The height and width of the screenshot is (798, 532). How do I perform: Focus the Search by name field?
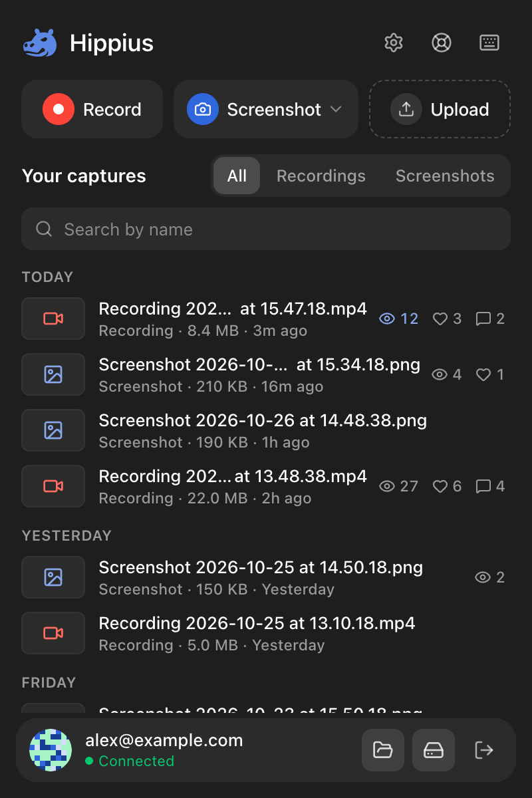[266, 229]
